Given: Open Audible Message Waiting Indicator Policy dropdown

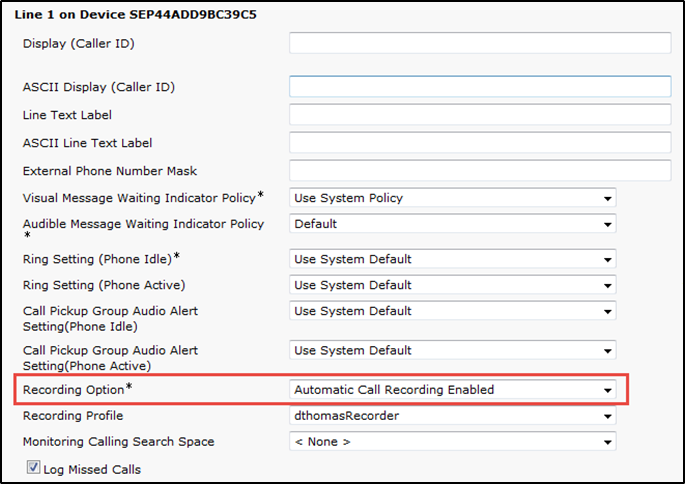Looking at the screenshot, I should tap(453, 224).
